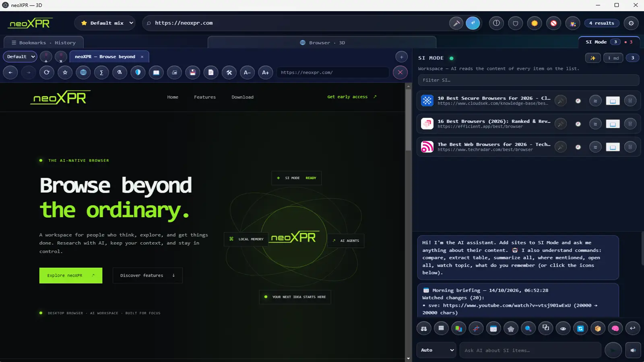Viewport: 644px width, 362px height.
Task: Click the stacked colored books icon
Action: [458, 328]
